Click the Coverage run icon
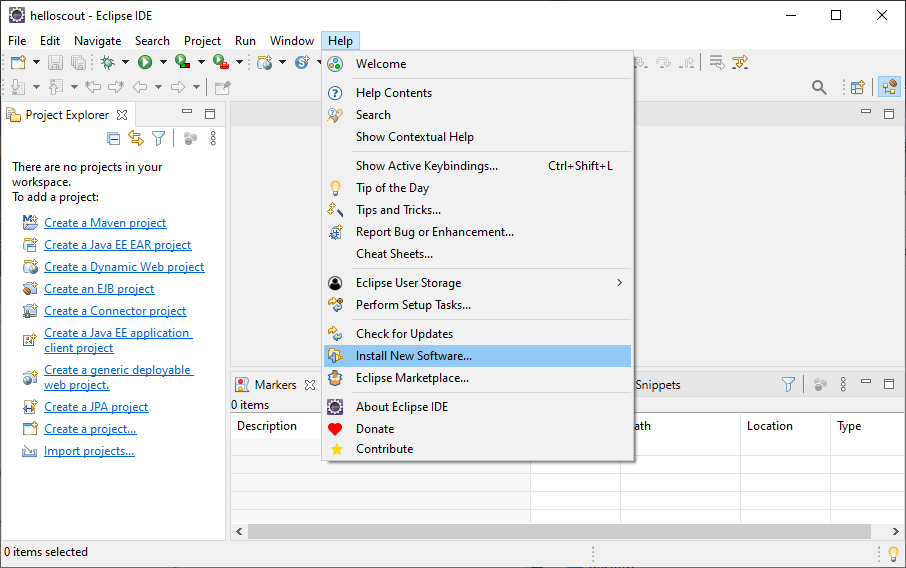 tap(183, 62)
